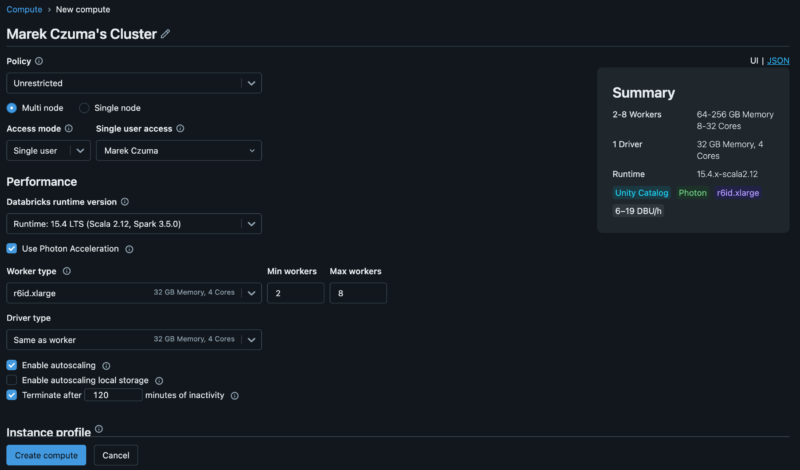Click the Max workers input field
The image size is (800, 470).
pyautogui.click(x=357, y=293)
